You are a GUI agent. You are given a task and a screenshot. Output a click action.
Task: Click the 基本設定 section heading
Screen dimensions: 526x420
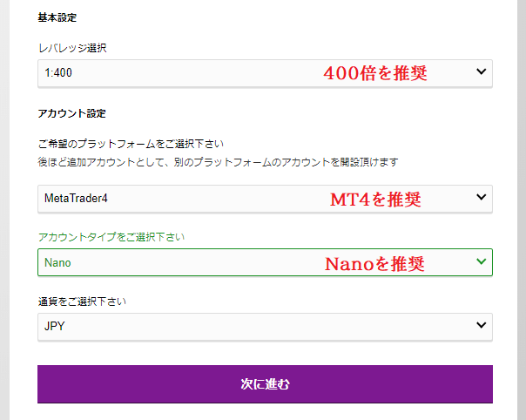[57, 17]
